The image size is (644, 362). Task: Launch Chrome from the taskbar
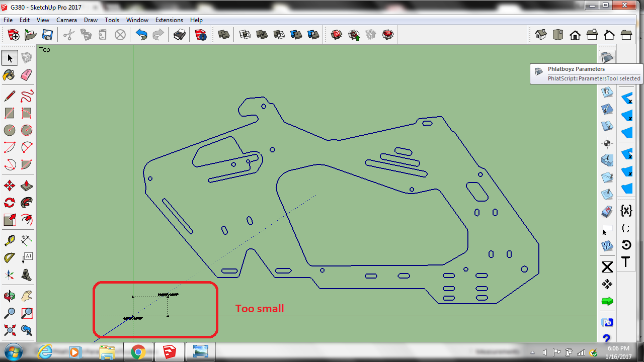coord(138,352)
